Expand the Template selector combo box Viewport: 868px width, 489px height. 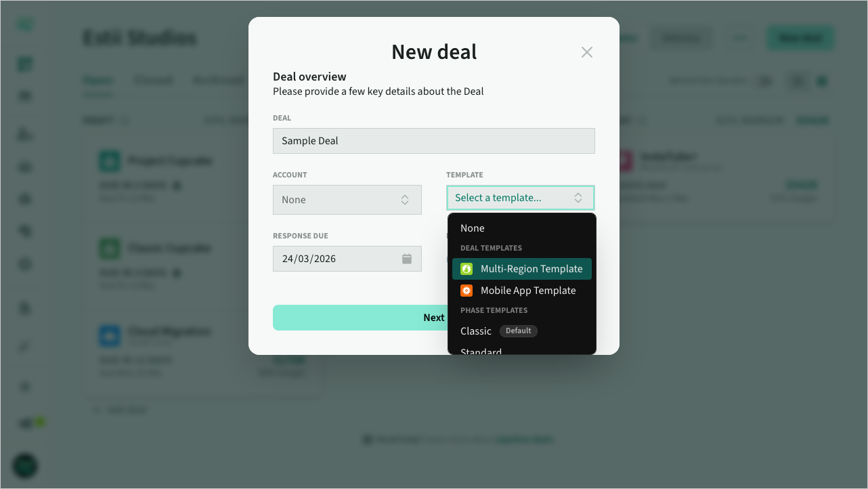520,198
